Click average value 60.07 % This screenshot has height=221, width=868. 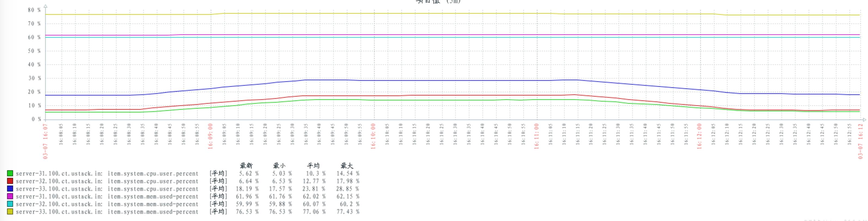point(314,204)
